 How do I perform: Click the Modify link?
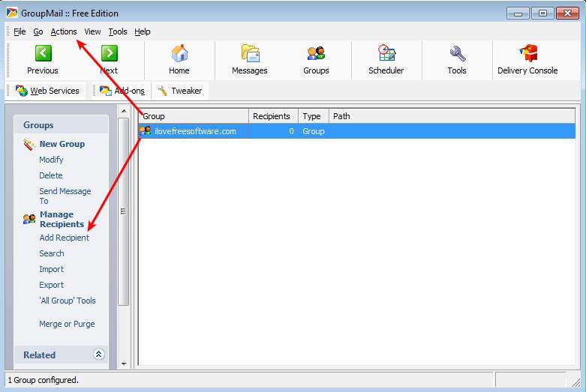click(51, 160)
